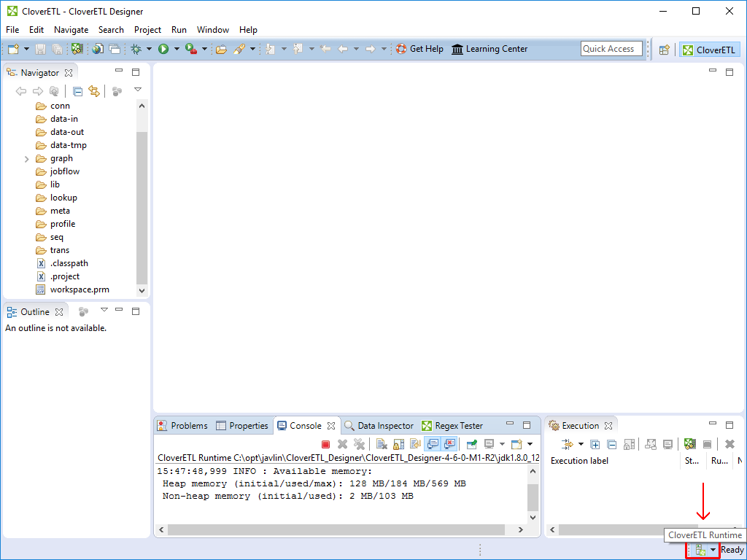Click the Open Perspective icon

[x=664, y=50]
